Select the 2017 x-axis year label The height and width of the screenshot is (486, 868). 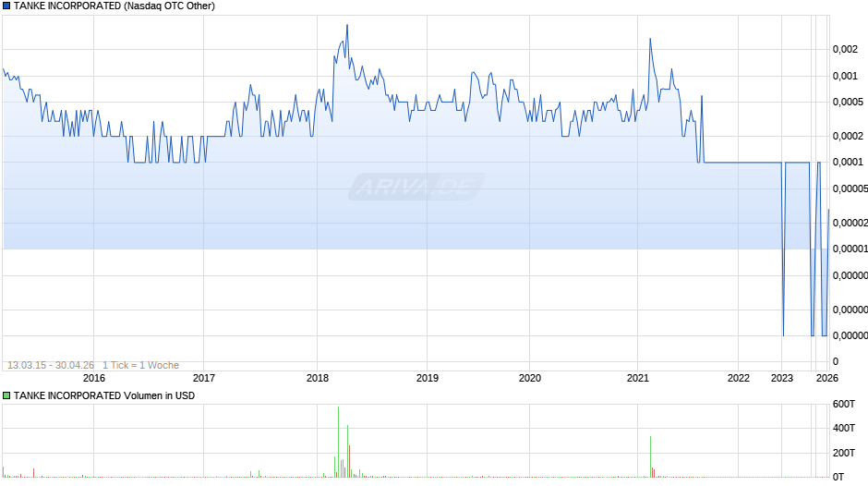point(204,378)
